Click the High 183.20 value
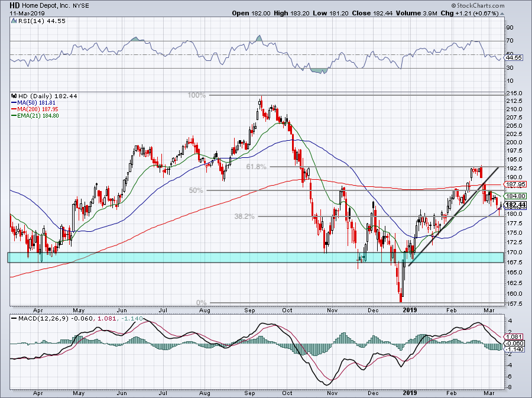This screenshot has width=532, height=398. coord(291,13)
